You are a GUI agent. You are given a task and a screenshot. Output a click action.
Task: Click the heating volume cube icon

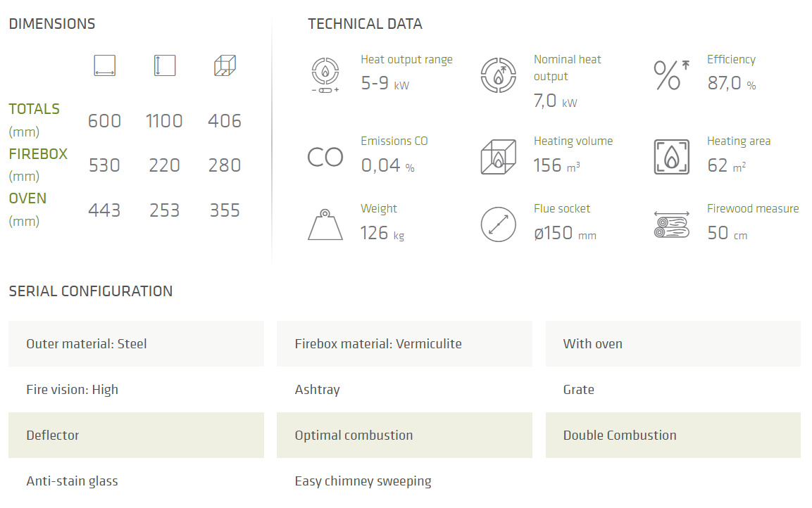click(x=499, y=157)
